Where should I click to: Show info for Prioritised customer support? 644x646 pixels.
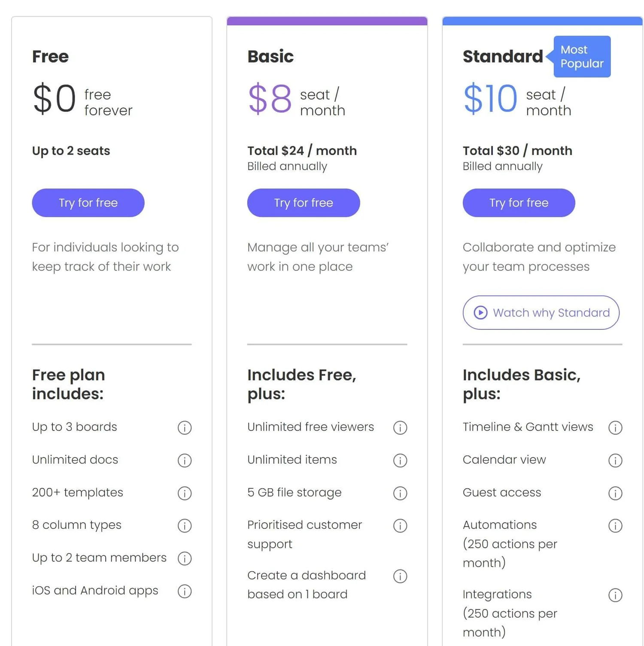pyautogui.click(x=400, y=526)
